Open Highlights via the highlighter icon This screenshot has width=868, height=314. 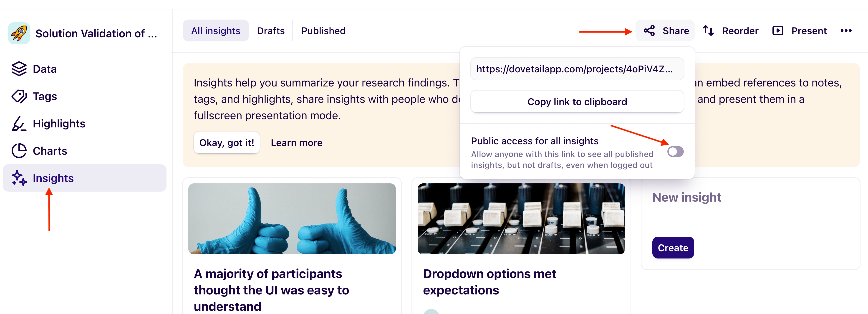[x=19, y=124]
